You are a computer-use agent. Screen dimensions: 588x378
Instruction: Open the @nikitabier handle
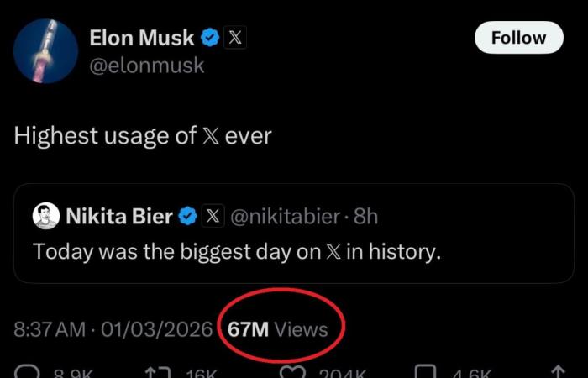(283, 216)
